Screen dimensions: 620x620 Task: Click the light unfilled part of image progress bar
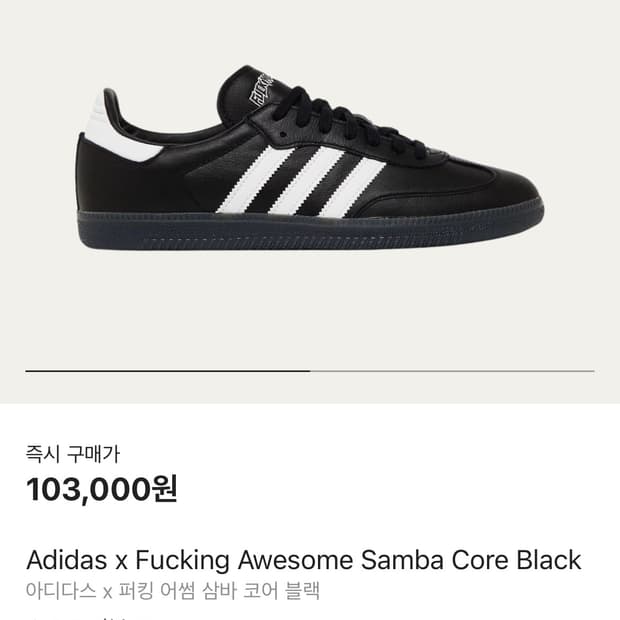point(452,371)
